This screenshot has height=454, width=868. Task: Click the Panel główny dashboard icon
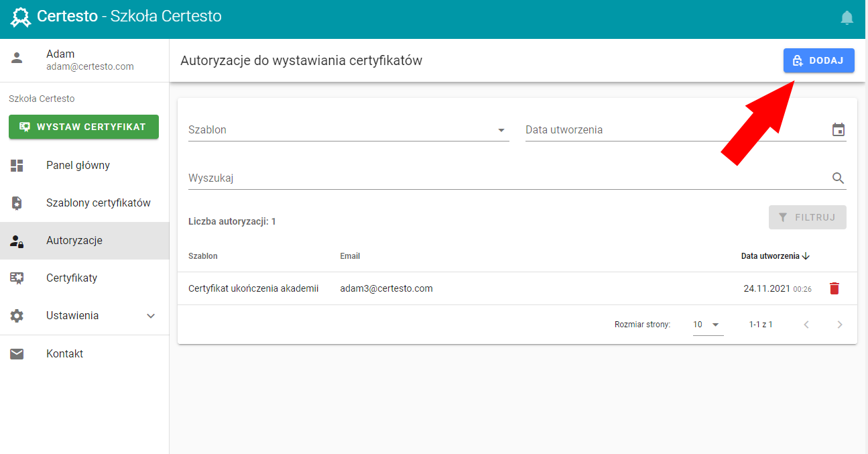point(17,166)
